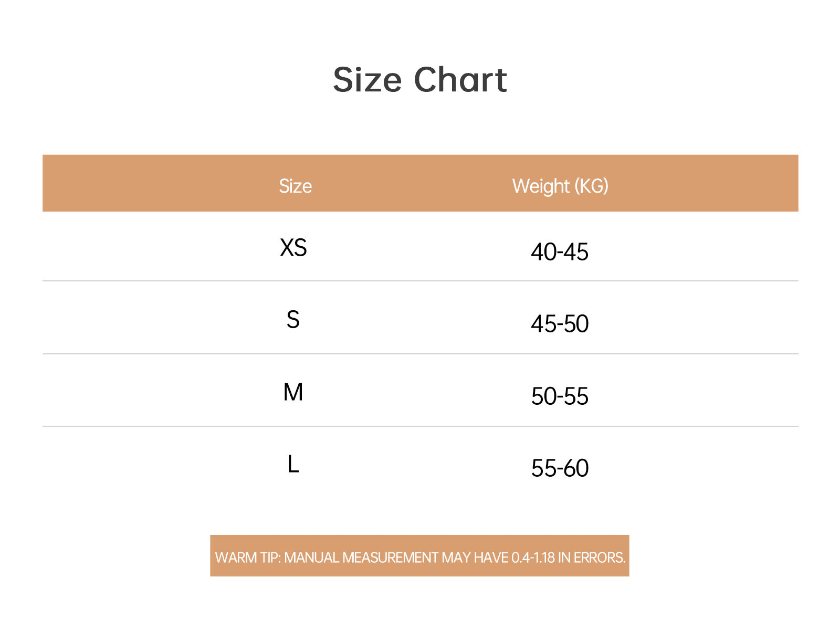This screenshot has width=840, height=630.
Task: Click the divider line below XS row
Action: click(x=420, y=281)
